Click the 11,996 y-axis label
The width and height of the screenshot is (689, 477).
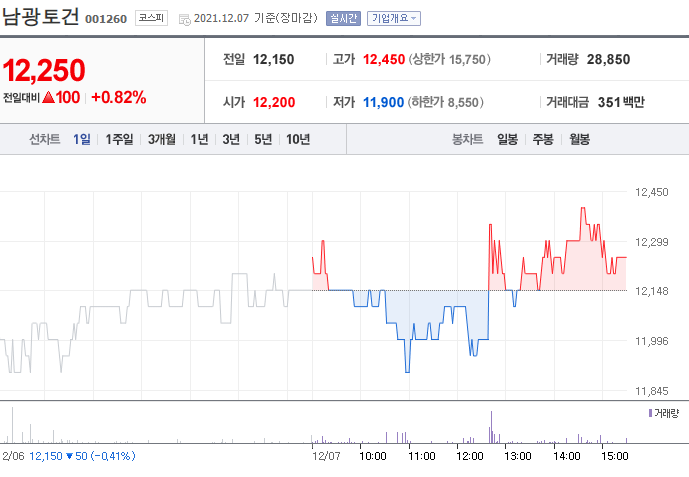coord(652,341)
